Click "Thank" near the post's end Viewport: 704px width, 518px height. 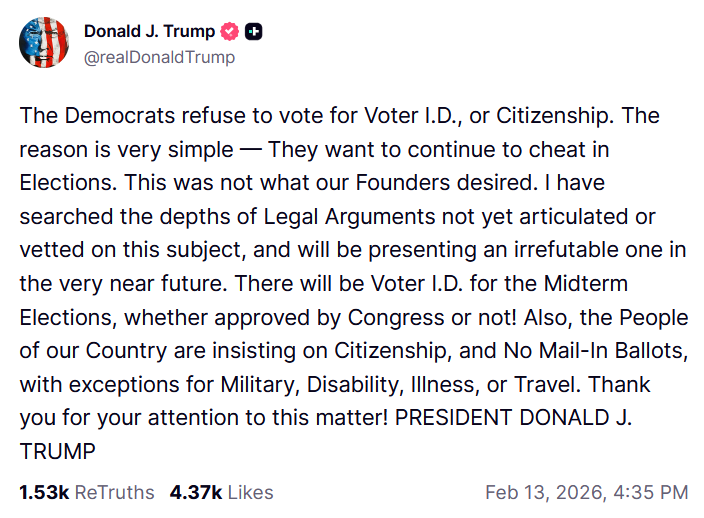pyautogui.click(x=619, y=385)
